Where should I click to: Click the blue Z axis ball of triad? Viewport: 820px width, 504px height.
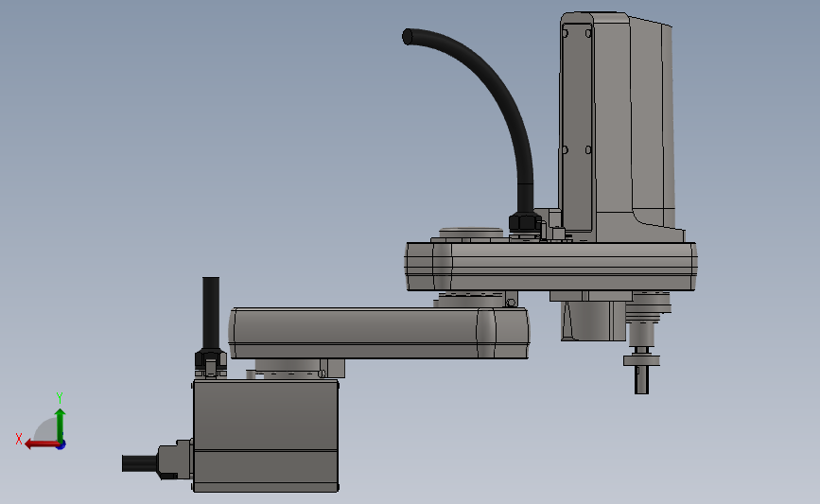coord(61,445)
